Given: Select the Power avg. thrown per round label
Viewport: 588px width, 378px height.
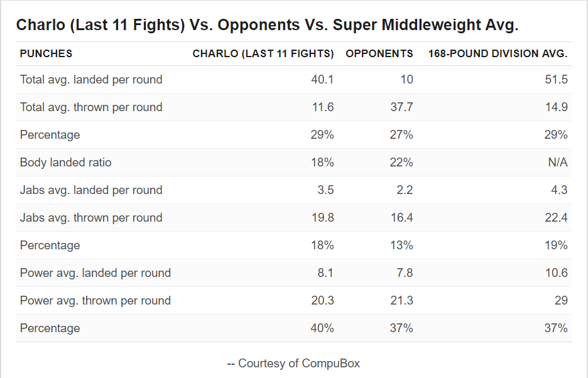Looking at the screenshot, I should point(95,301).
